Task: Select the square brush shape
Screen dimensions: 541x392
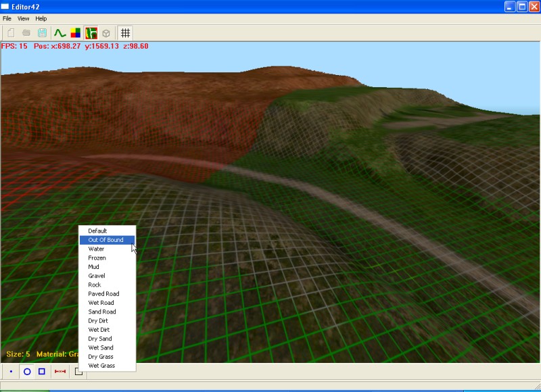Action: point(42,372)
